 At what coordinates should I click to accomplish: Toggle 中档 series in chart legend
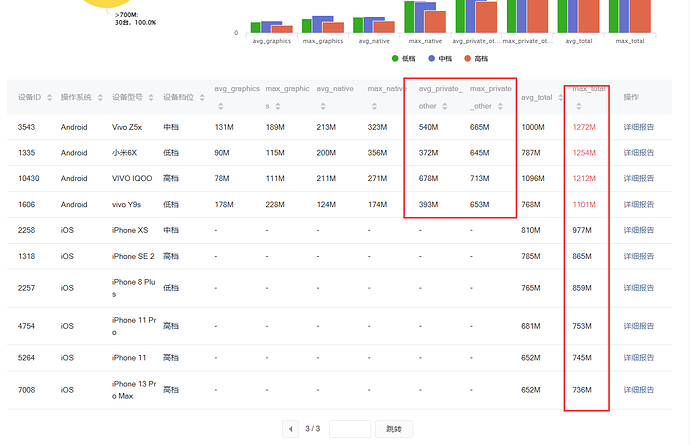tap(440, 58)
